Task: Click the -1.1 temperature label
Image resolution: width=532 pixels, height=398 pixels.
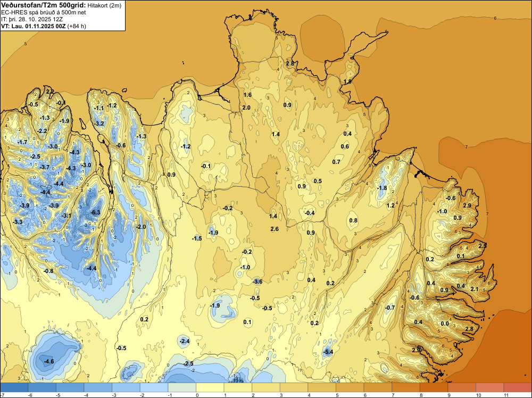Action: 99,108
